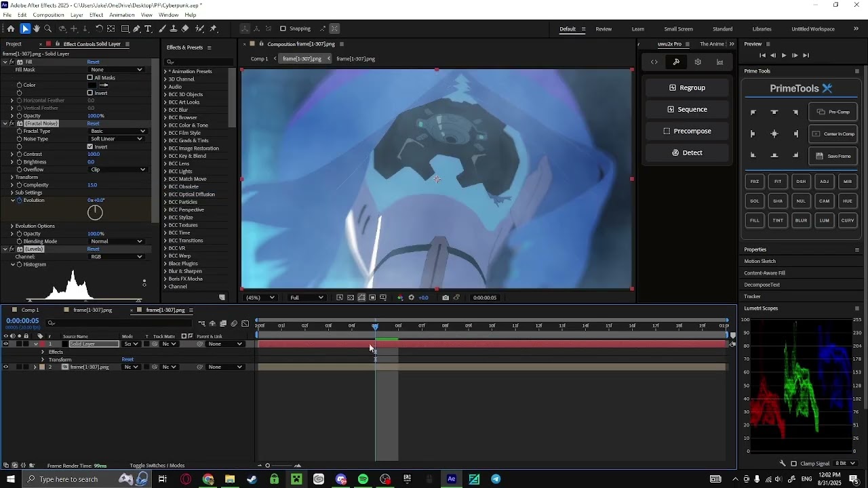
Task: Uncheck Fractal Noise Invert checkbox
Action: [90, 146]
